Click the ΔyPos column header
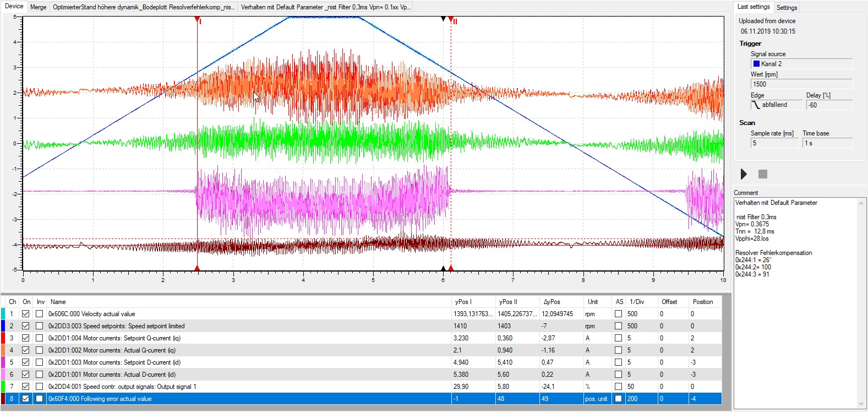Viewport: 868px width, 412px height. tap(552, 302)
